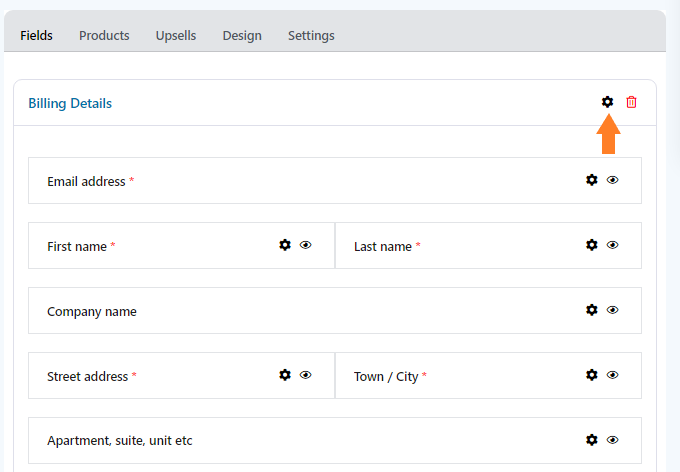Go to the Design tab
Image resolution: width=680 pixels, height=472 pixels.
[x=242, y=35]
